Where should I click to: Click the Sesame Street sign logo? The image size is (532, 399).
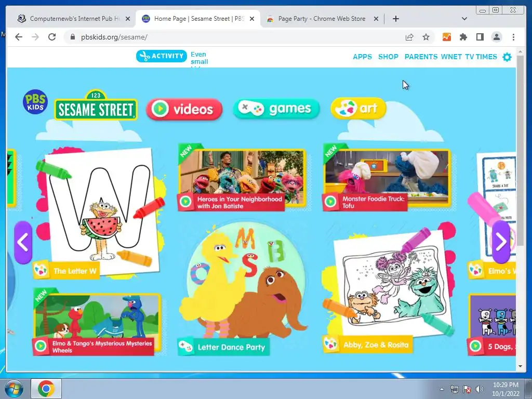click(x=96, y=105)
